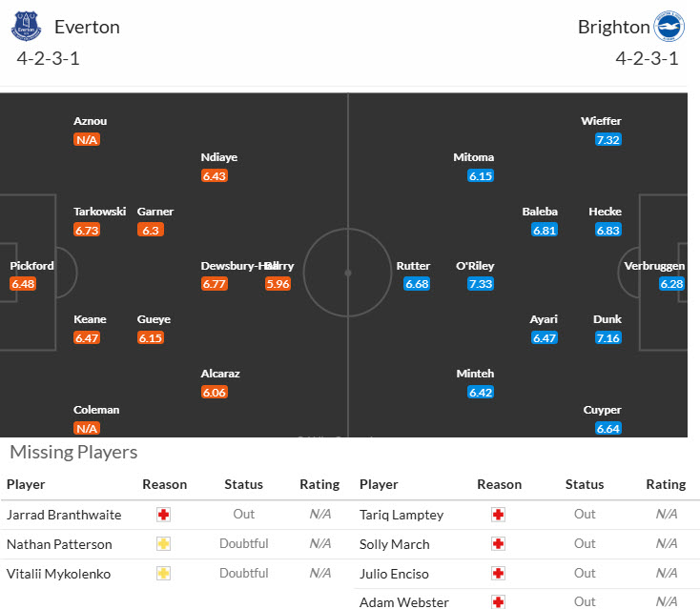
Task: Click player Tarkowski on the pitch
Action: [99, 212]
